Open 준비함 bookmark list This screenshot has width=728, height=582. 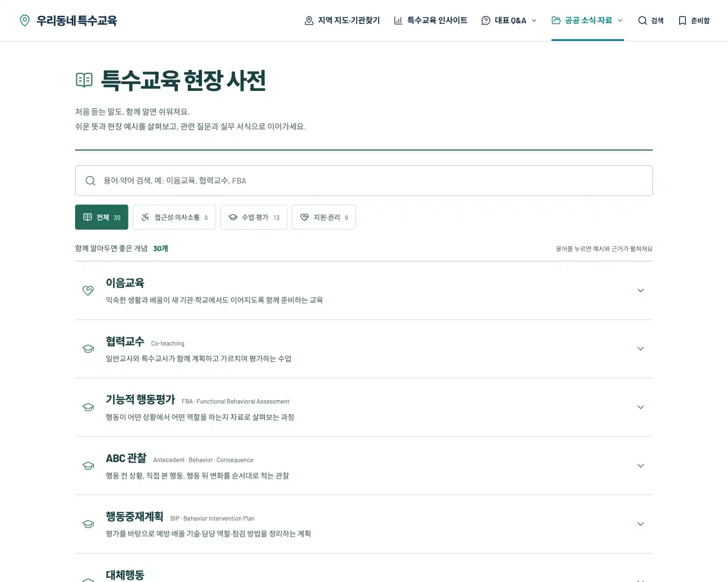(694, 20)
